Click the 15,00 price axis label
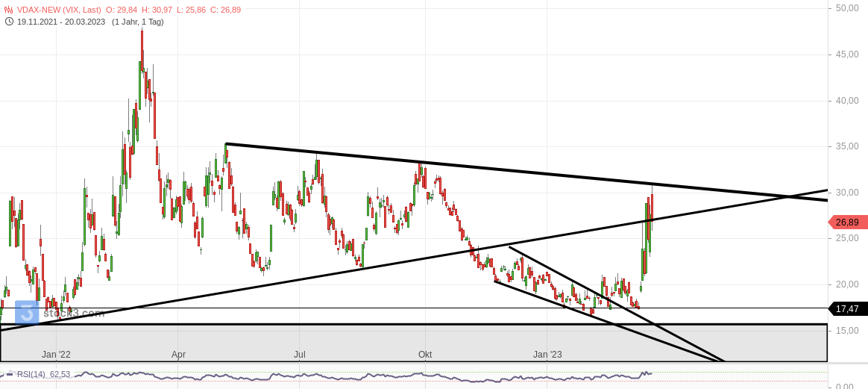Screen dimensions: 868x389 pyautogui.click(x=847, y=330)
